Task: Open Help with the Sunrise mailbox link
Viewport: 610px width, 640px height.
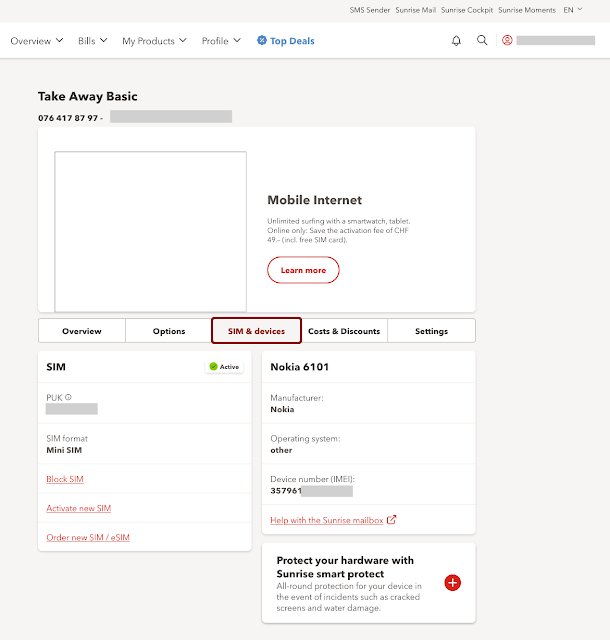Action: [327, 519]
